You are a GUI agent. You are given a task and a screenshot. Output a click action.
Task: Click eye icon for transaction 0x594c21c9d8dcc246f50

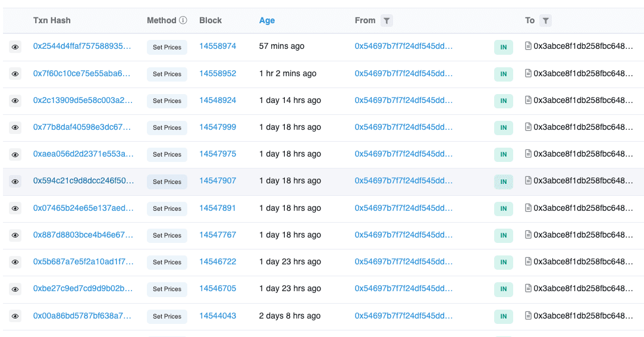click(15, 182)
